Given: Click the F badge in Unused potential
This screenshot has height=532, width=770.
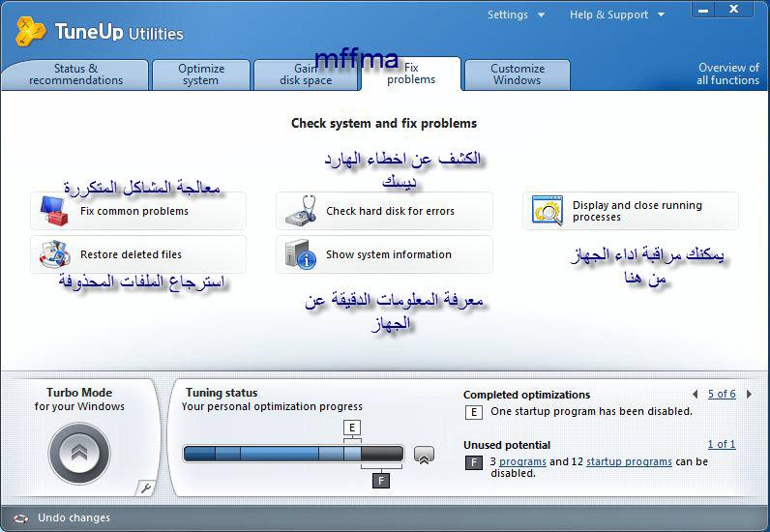Looking at the screenshot, I should click(x=473, y=462).
